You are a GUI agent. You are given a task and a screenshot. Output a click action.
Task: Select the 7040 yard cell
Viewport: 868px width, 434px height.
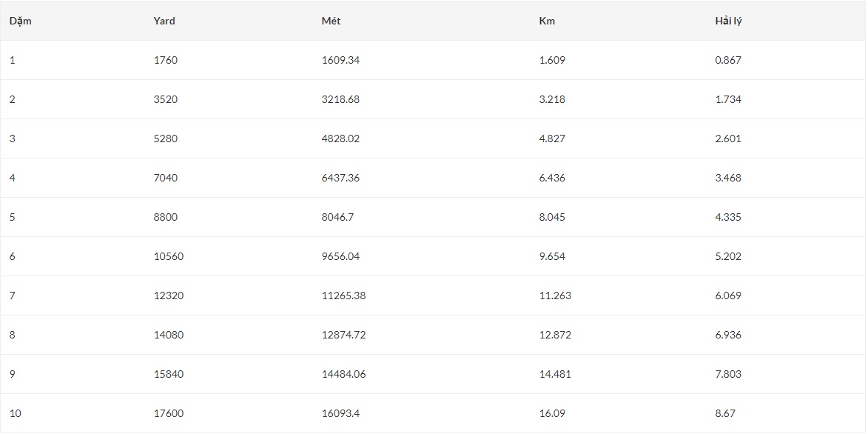tap(166, 178)
